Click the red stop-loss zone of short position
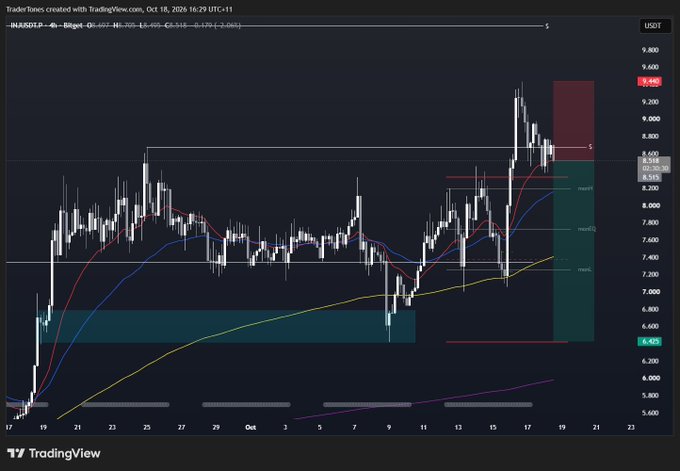Screen dimensions: 680x471 573,121
